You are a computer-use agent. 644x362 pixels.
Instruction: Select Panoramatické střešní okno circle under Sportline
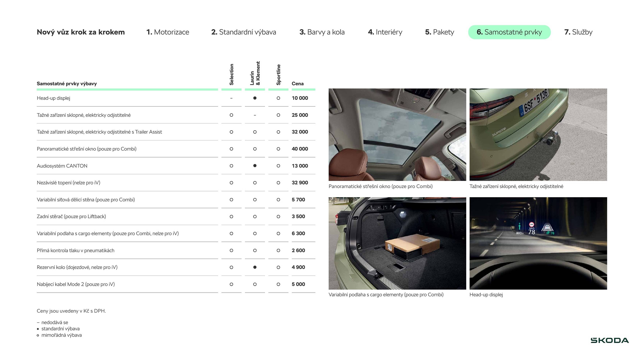click(x=278, y=149)
